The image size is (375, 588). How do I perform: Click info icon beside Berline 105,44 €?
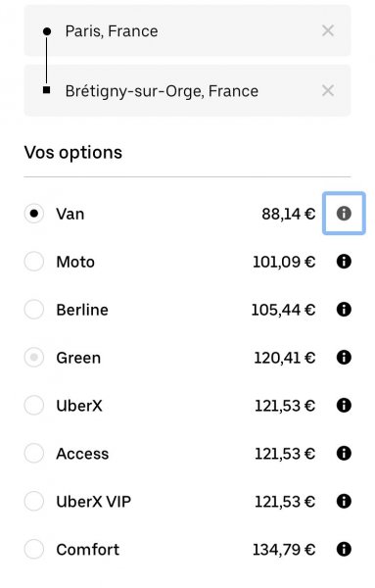344,310
